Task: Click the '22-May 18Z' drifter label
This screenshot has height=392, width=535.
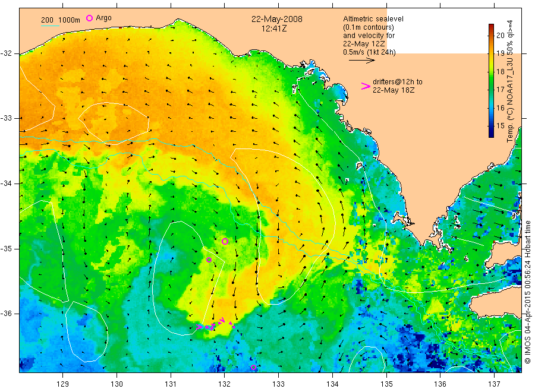Action: pos(394,90)
